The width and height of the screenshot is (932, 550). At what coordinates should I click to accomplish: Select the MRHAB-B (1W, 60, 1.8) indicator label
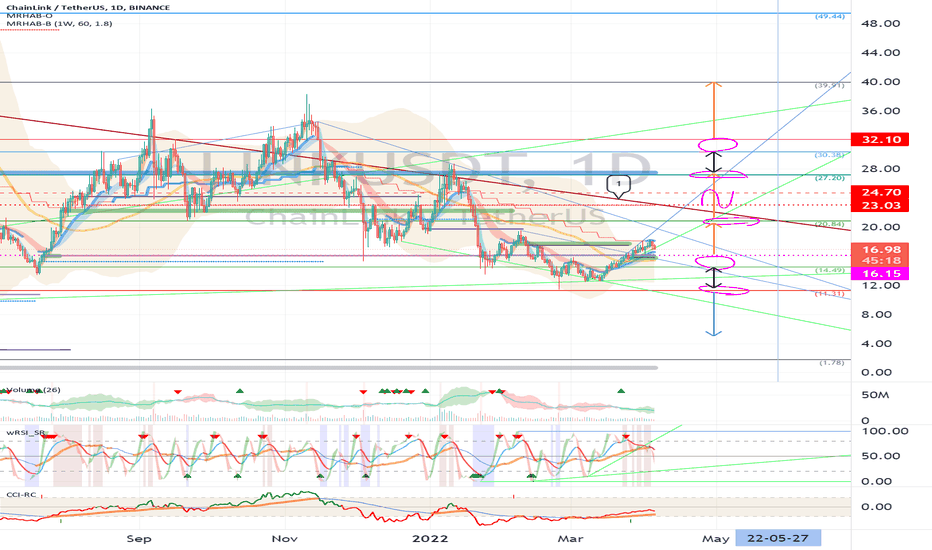(x=59, y=24)
